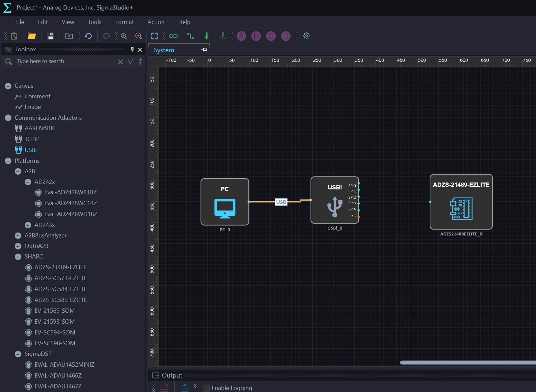Open the View menu

pyautogui.click(x=68, y=22)
